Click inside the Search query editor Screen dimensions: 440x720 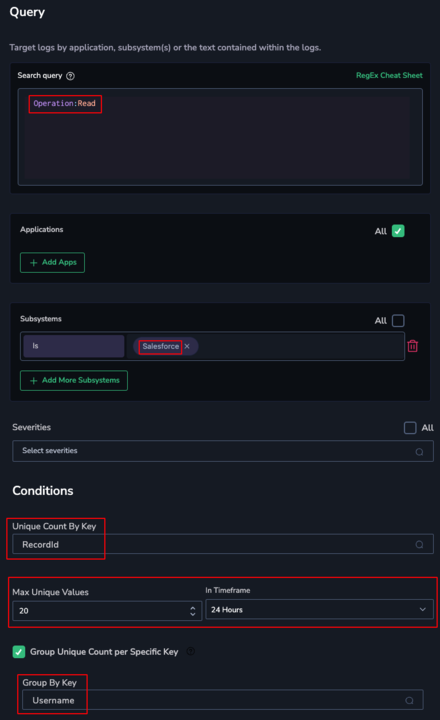tap(220, 137)
